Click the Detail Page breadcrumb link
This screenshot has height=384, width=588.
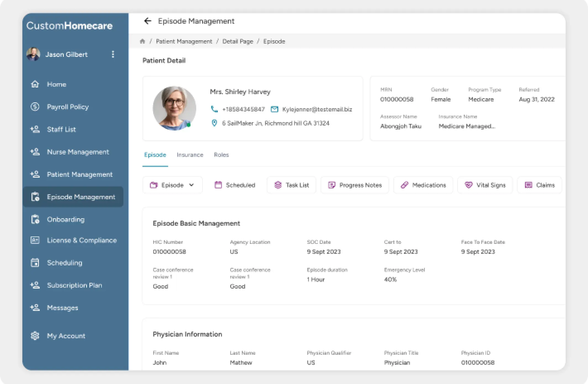click(x=238, y=41)
